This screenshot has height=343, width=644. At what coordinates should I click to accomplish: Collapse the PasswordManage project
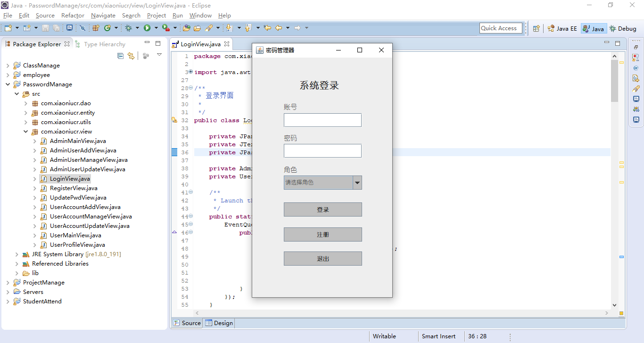[x=8, y=84]
